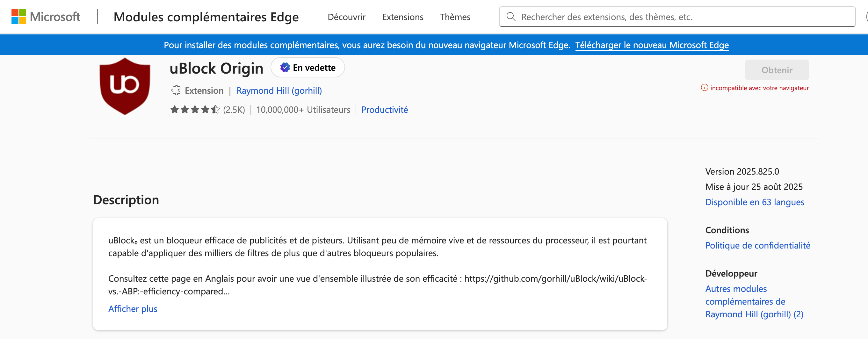Click the search magnifier icon

511,17
